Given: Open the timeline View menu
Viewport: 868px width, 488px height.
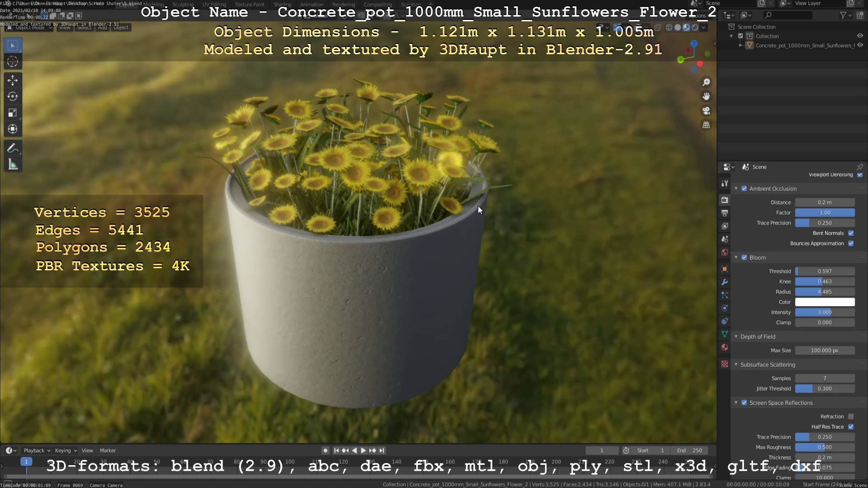Looking at the screenshot, I should (x=87, y=450).
